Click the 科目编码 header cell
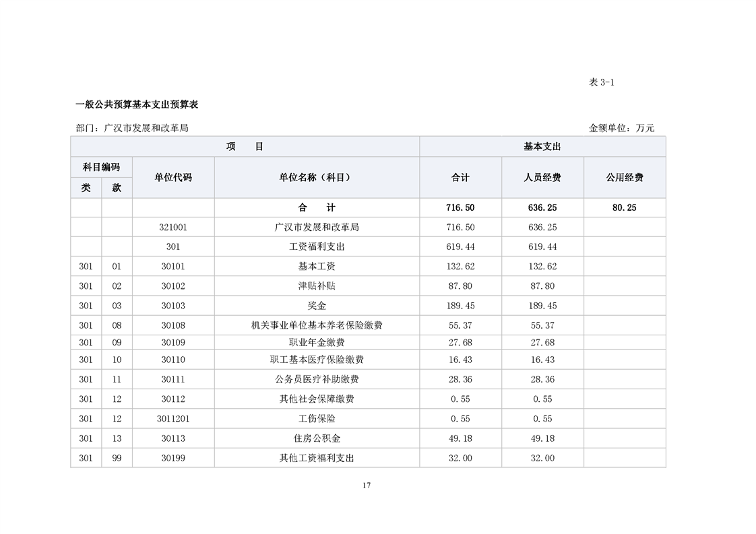Viewport: 756px width, 534px height. click(x=101, y=167)
